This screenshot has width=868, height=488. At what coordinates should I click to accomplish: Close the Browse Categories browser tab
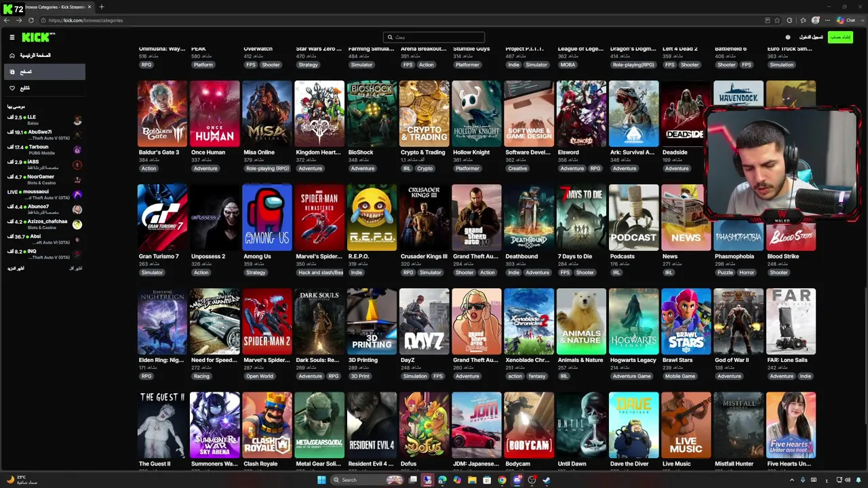(90, 7)
